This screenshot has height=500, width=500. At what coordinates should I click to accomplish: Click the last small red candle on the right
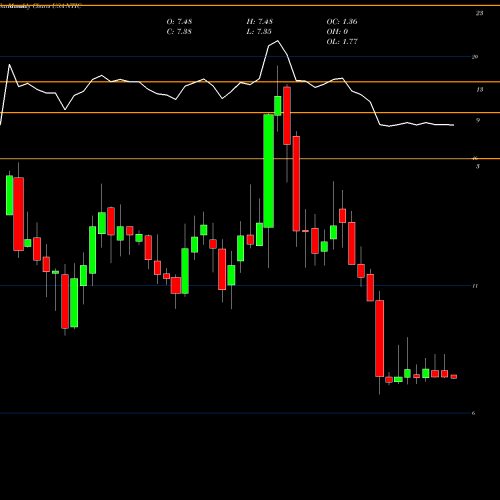point(454,377)
